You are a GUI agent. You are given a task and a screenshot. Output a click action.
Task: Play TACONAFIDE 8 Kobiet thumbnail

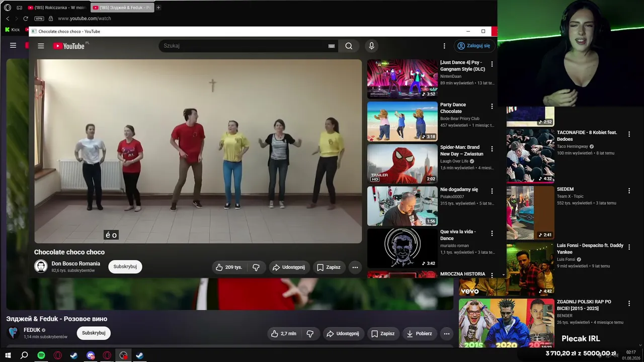[530, 156]
